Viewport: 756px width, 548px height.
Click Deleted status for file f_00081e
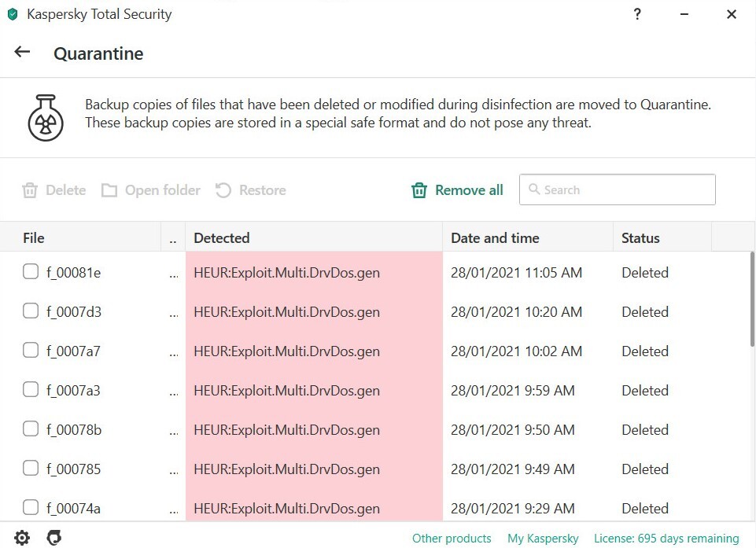coord(645,273)
